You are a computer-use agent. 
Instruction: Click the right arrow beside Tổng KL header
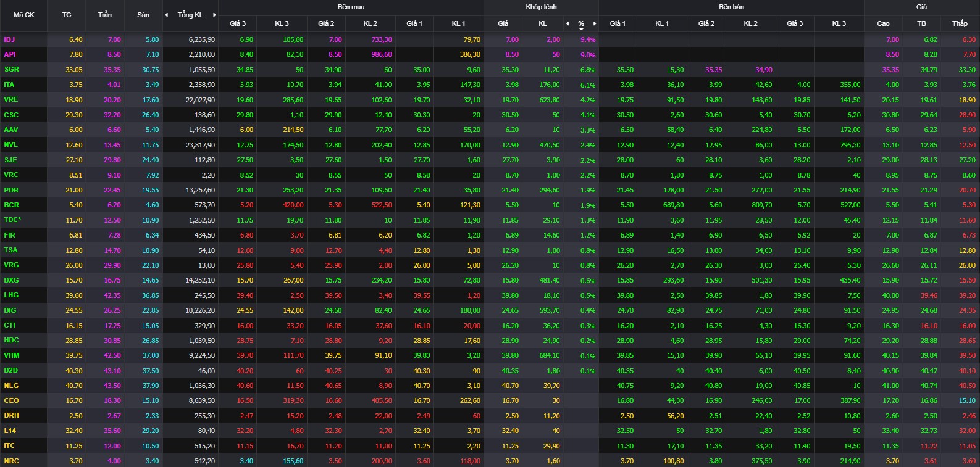click(x=214, y=15)
